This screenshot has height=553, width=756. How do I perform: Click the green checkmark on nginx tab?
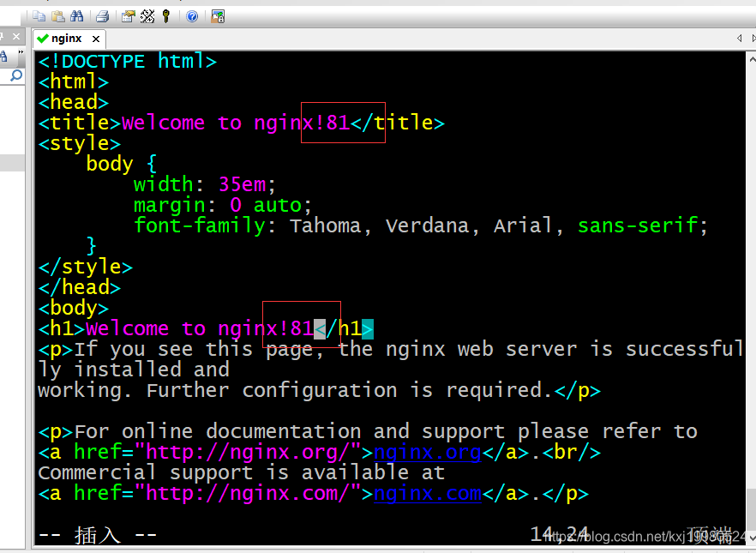pyautogui.click(x=43, y=38)
